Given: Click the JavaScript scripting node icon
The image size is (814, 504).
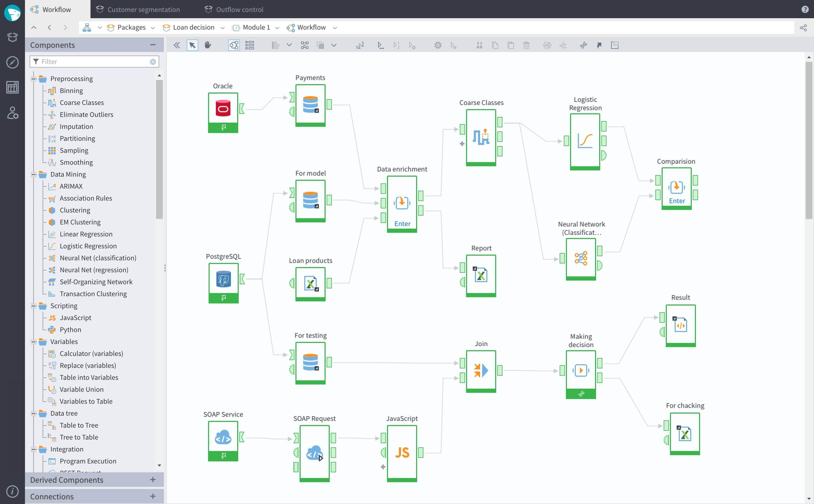Looking at the screenshot, I should coord(402,452).
